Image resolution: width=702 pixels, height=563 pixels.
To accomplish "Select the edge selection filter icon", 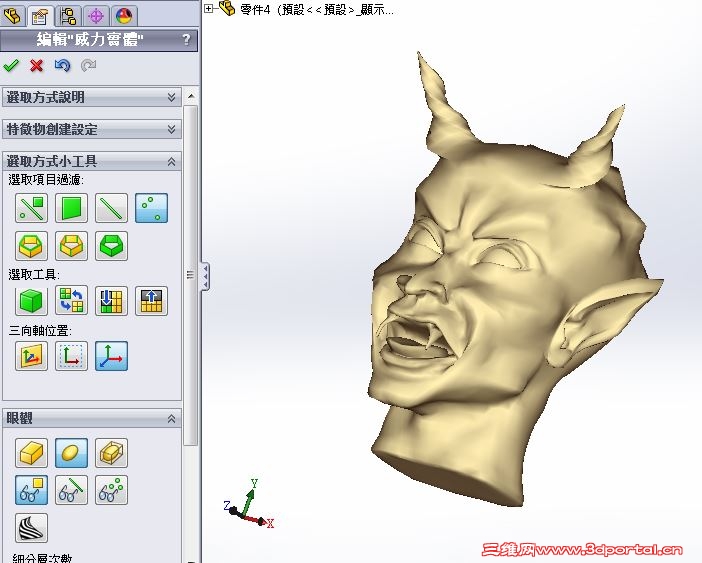I will coord(111,208).
